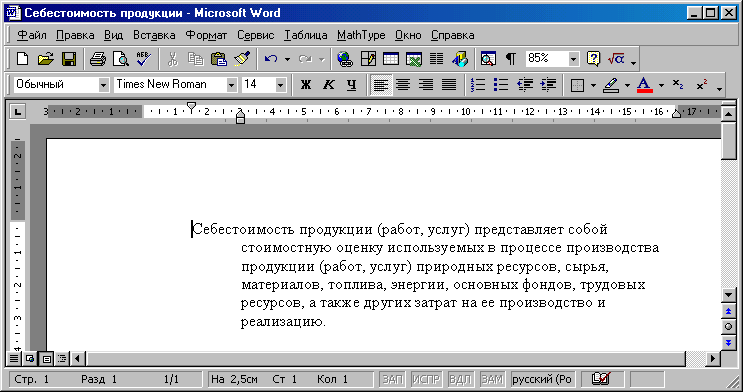Switch to Outline view button
The height and width of the screenshot is (392, 743).
[62, 359]
